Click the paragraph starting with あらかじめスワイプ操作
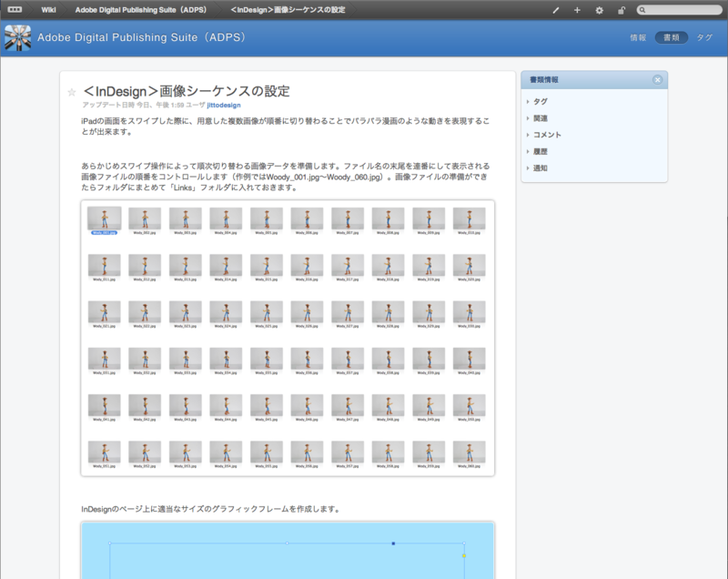 pyautogui.click(x=286, y=177)
